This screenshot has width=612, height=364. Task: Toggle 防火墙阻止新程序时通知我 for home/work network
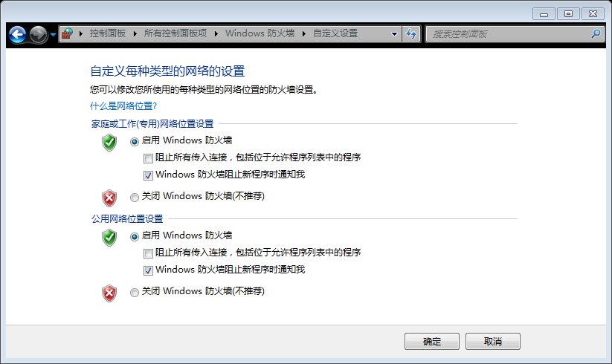[148, 175]
